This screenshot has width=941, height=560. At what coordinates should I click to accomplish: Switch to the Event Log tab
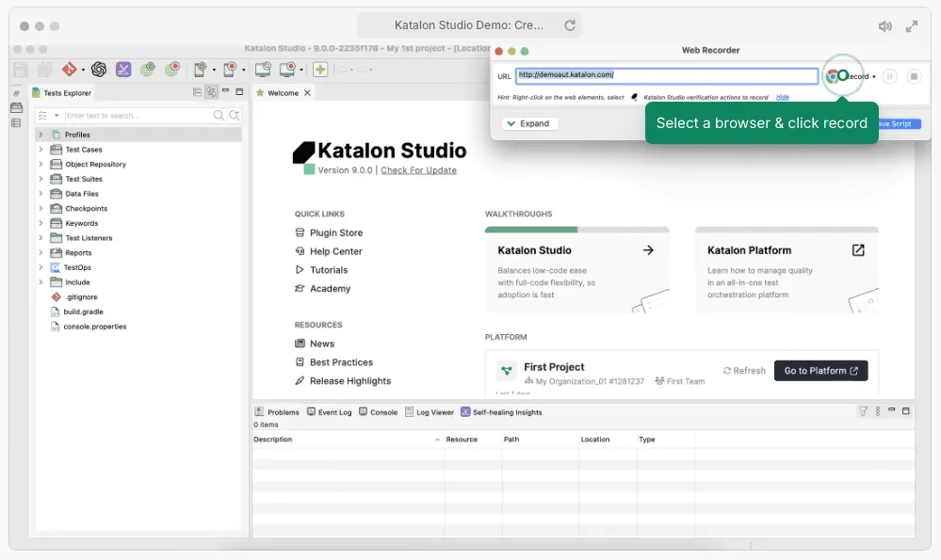click(332, 411)
